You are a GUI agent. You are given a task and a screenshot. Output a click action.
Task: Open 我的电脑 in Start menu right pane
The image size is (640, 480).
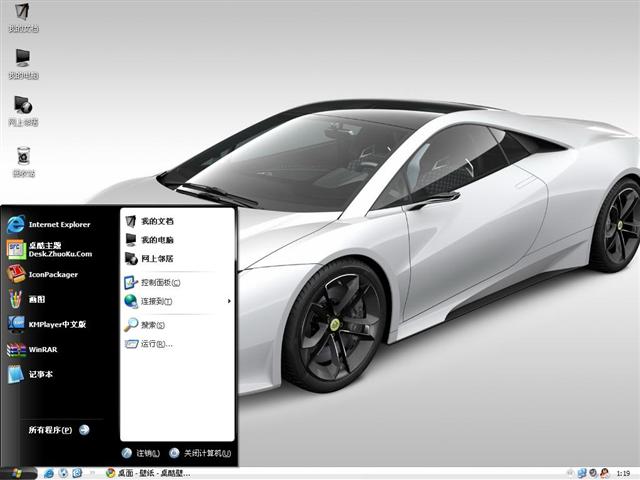click(x=149, y=240)
